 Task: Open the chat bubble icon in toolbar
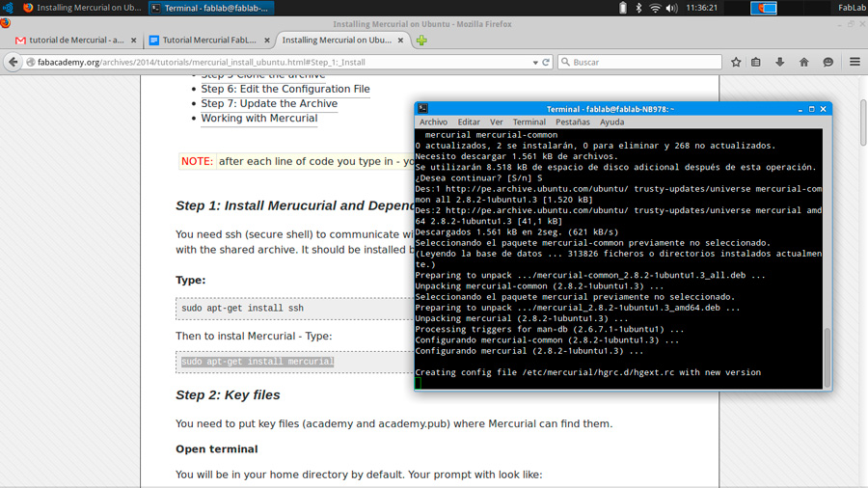point(828,62)
